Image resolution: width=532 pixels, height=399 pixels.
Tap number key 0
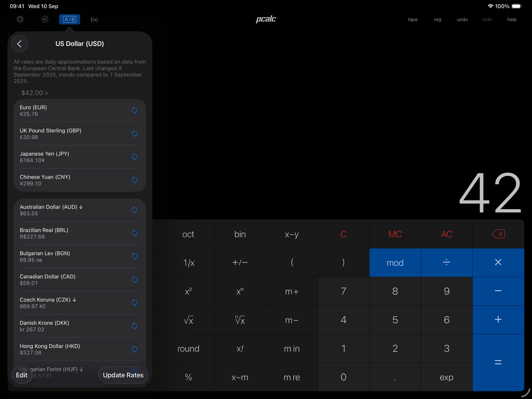pos(343,377)
